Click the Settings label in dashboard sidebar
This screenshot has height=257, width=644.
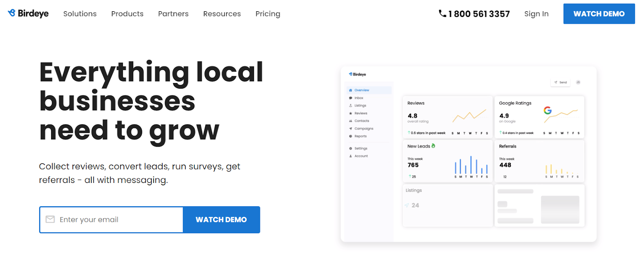coord(361,148)
